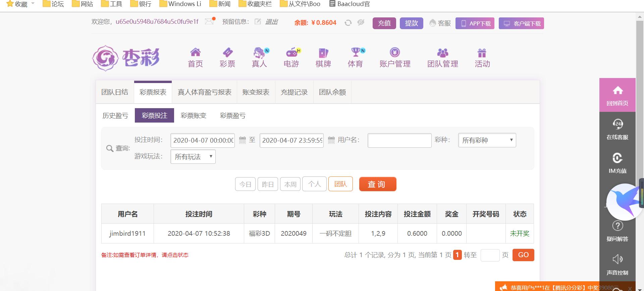Viewport: 644px width, 291px height.
Task: Go to 首页 home navigation icon
Action: click(x=195, y=52)
